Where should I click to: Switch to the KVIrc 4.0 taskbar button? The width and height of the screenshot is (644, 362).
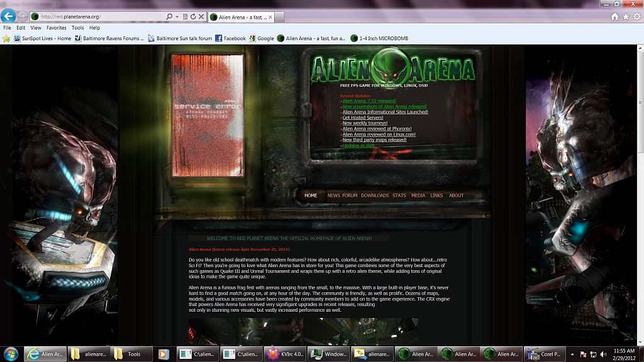(286, 354)
